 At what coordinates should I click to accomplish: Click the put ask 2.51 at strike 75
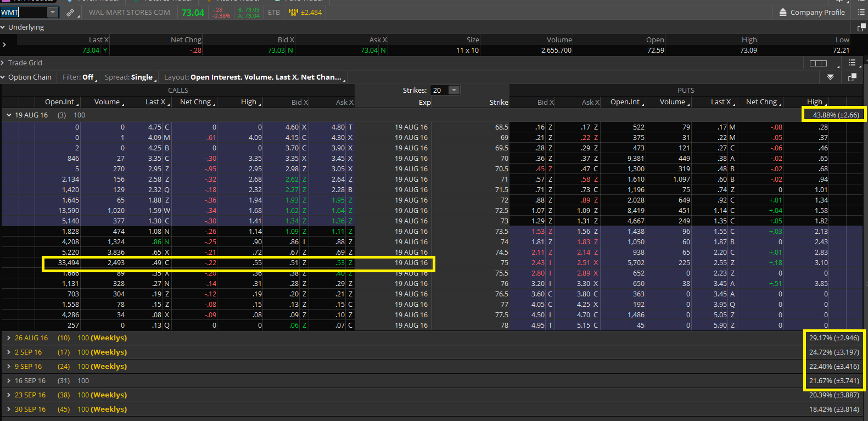pos(583,263)
